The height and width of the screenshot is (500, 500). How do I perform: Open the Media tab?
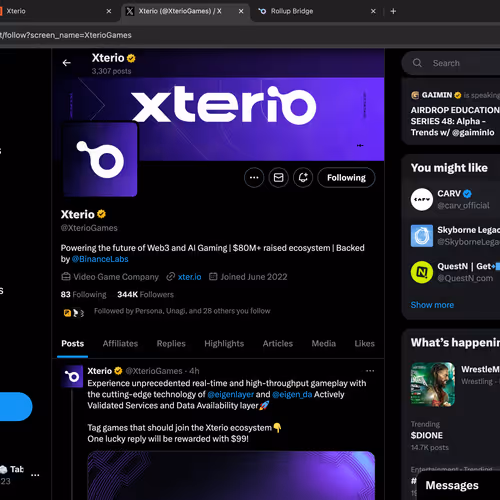[x=324, y=344]
